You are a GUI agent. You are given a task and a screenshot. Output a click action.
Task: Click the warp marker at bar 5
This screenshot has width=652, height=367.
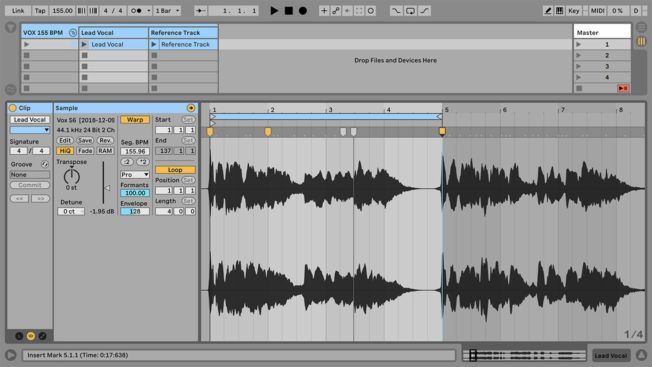[x=442, y=132]
